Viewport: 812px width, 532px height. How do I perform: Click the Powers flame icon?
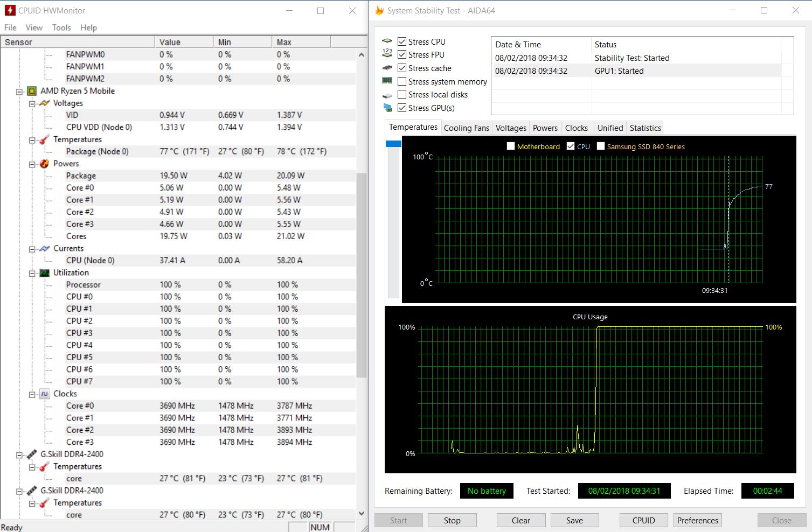coord(45,164)
